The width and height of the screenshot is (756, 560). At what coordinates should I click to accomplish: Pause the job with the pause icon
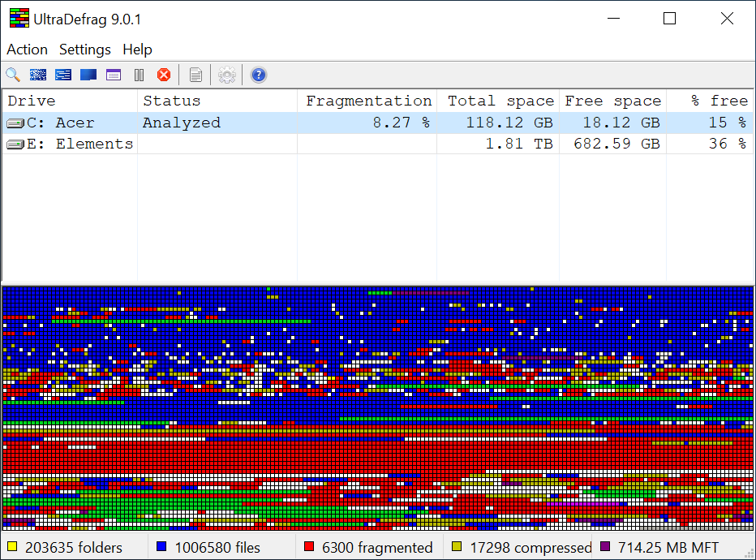tap(139, 75)
